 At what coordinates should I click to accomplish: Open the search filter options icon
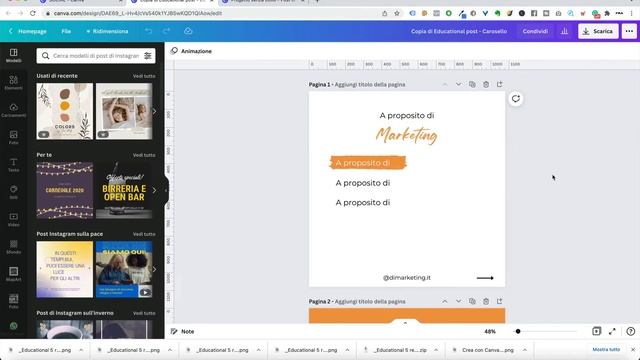tap(148, 56)
